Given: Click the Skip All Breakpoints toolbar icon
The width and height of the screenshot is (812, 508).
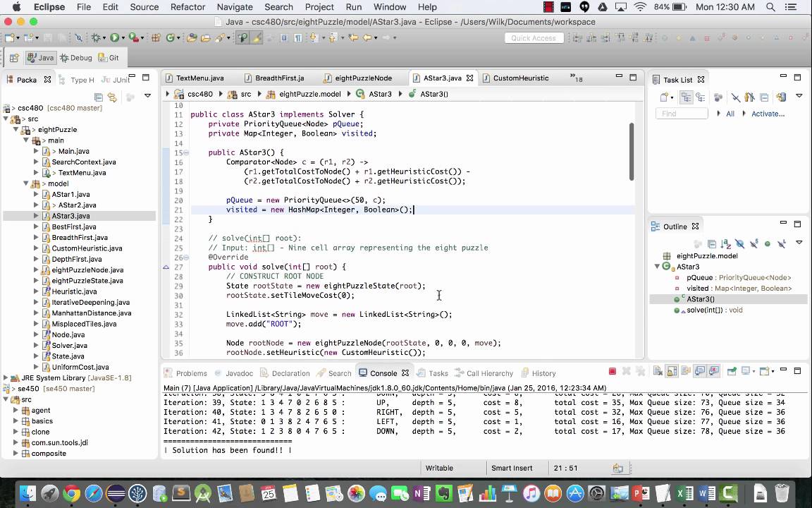Looking at the screenshot, I should (78, 37).
